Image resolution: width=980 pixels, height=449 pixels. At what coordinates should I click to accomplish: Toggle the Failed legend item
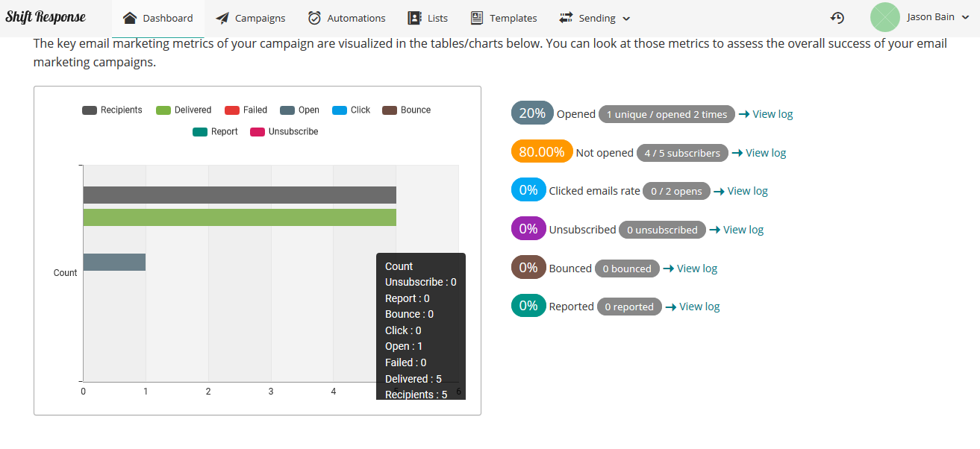[x=246, y=110]
